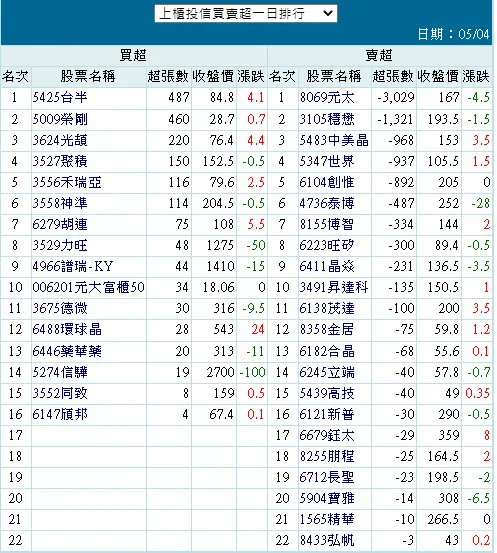Click stock 6121新普
Image resolution: width=497 pixels, height=553 pixels.
[327, 414]
